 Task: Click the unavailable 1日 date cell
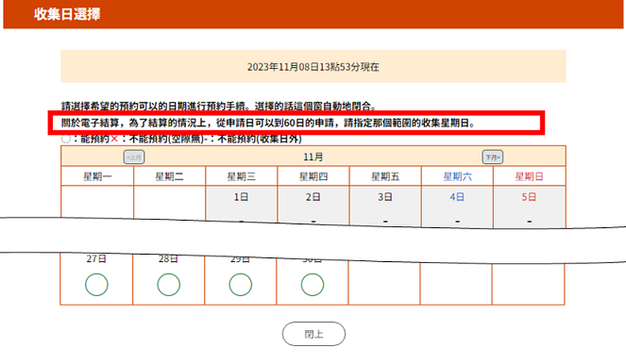241,206
